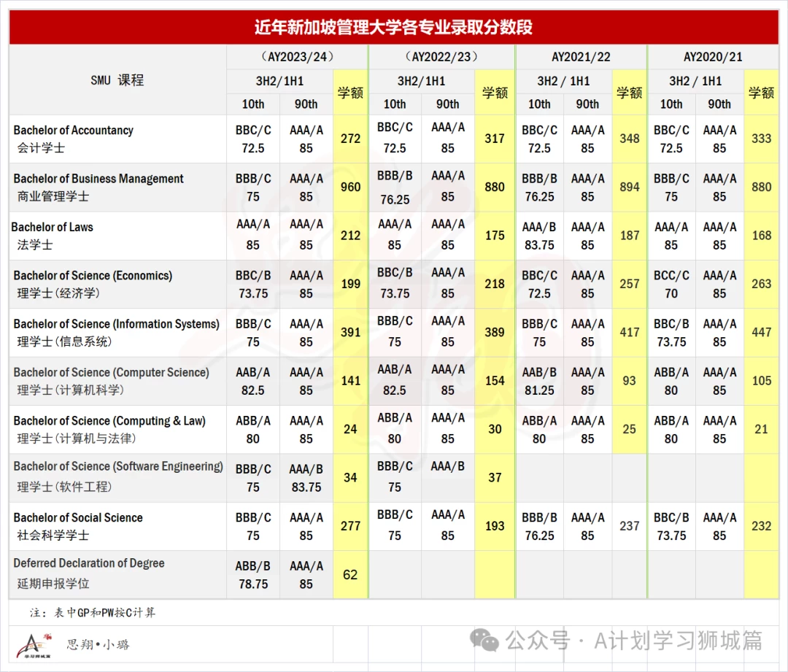The height and width of the screenshot is (672, 788).
Task: Select Laws quota 175
Action: pyautogui.click(x=495, y=236)
